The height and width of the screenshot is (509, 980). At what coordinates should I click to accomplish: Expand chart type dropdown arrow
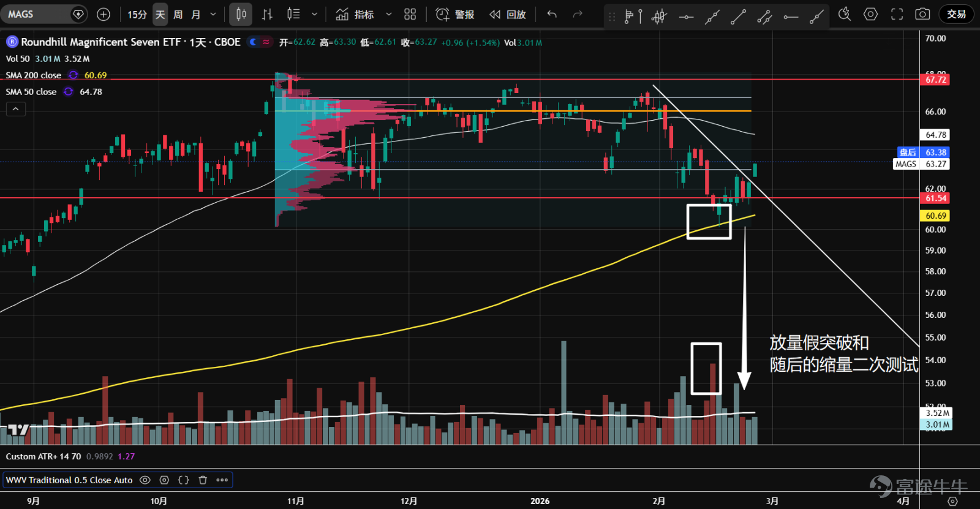(314, 14)
